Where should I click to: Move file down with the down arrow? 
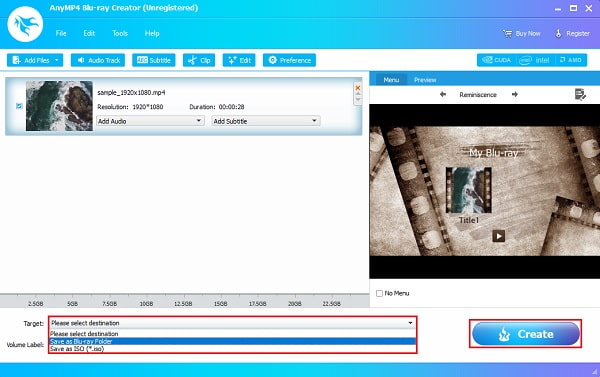point(358,100)
